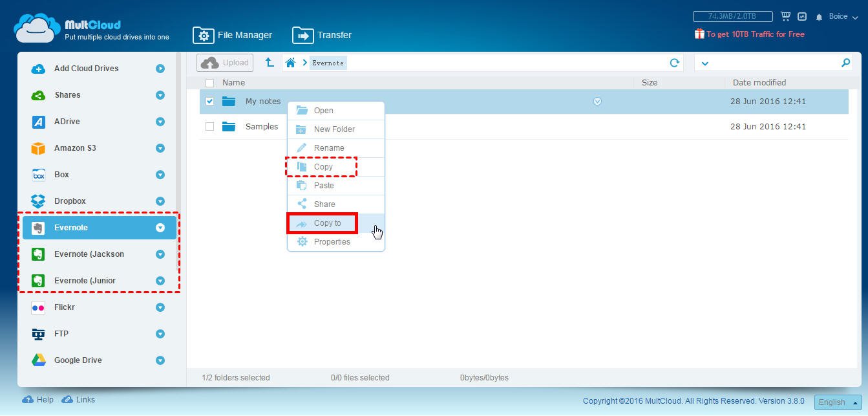868x416 pixels.
Task: Click the FTP icon in sidebar
Action: point(38,334)
